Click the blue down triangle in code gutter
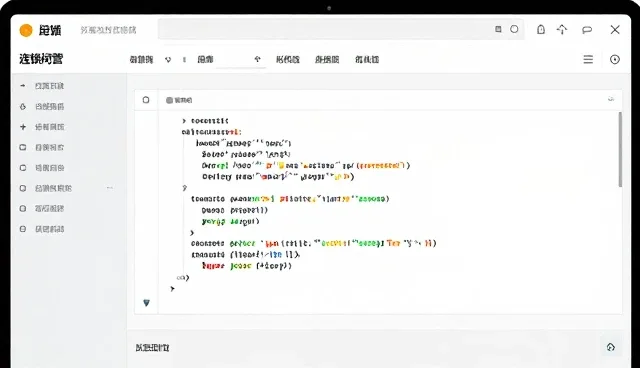This screenshot has width=640, height=368. click(x=147, y=303)
